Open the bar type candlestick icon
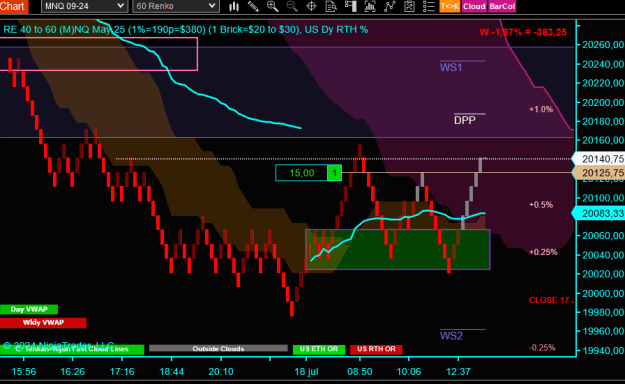This screenshot has height=384, width=625. coord(234,6)
